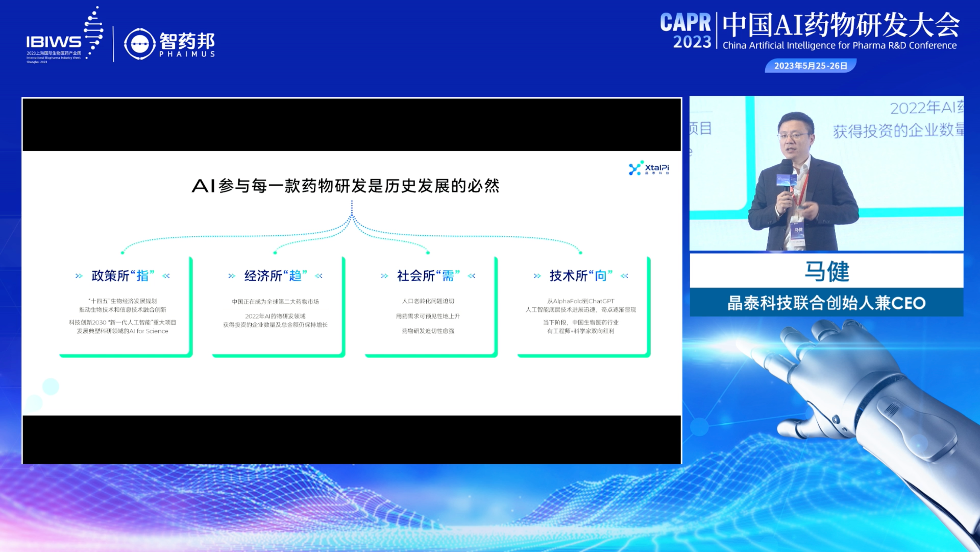This screenshot has width=980, height=552.
Task: Click the heading 技术所"向"
Action: pyautogui.click(x=581, y=276)
